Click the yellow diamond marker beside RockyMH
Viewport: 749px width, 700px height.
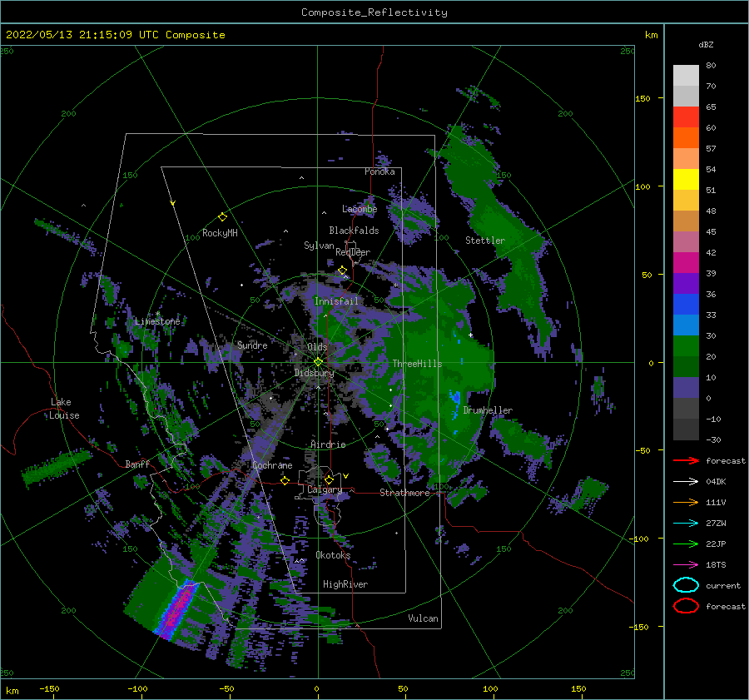tap(222, 217)
